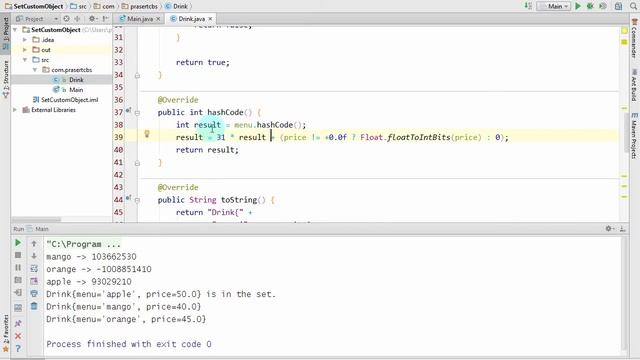Go down the stack trace arrow
This screenshot has height=360, width=640.
(34, 256)
